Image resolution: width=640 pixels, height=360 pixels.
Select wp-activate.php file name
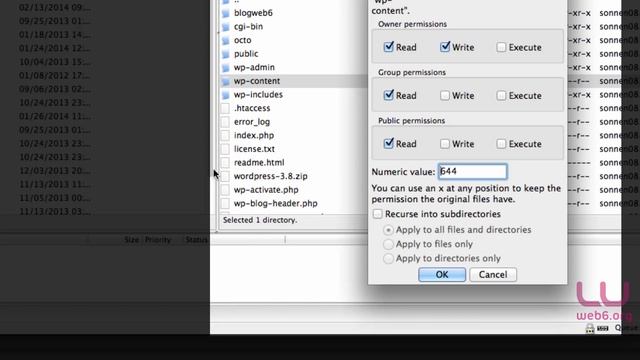pos(266,190)
